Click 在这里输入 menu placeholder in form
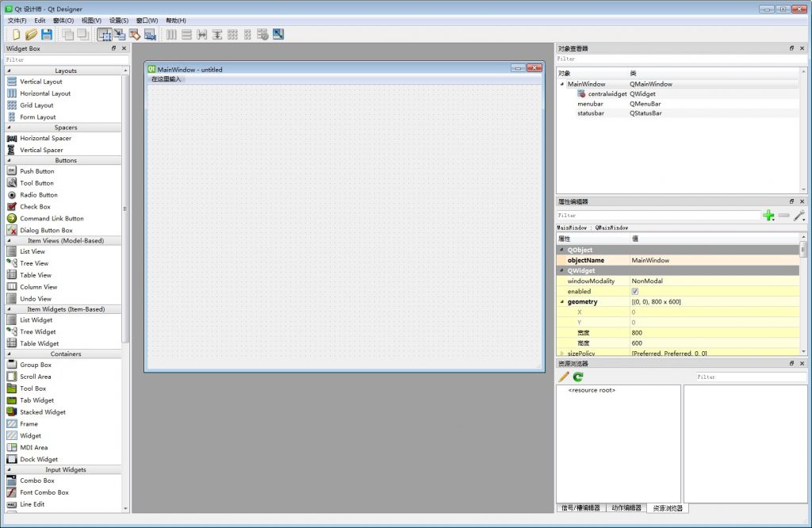The width and height of the screenshot is (812, 528). click(x=167, y=79)
